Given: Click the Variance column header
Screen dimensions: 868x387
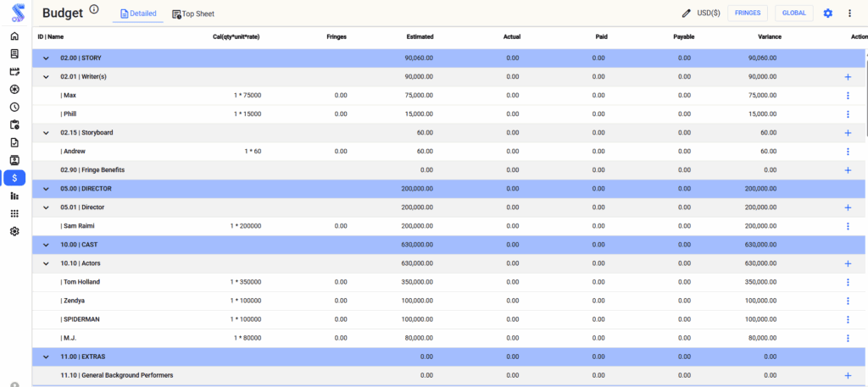Looking at the screenshot, I should (770, 37).
